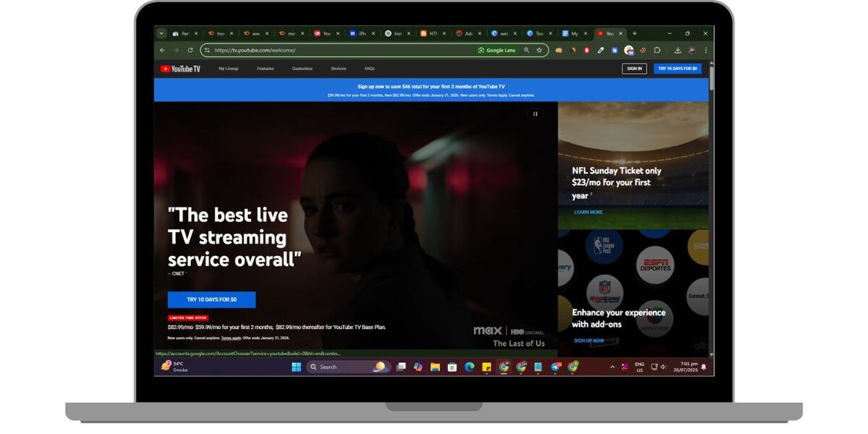Image resolution: width=868 pixels, height=434 pixels.
Task: Open Task View on the taskbar
Action: point(401,367)
